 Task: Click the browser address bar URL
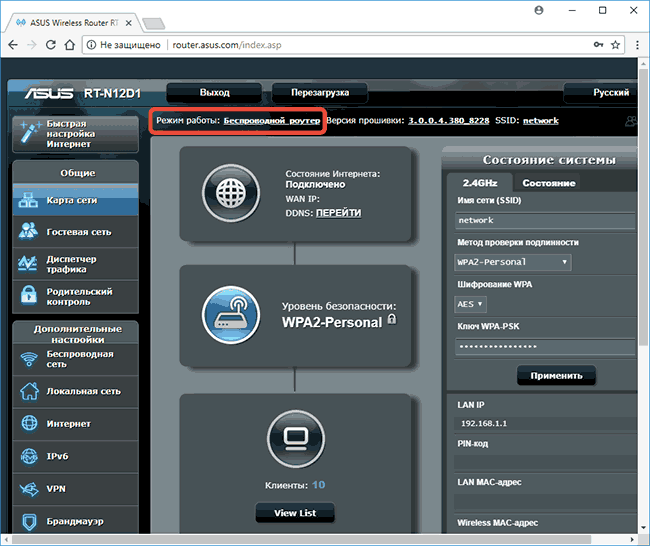pos(227,45)
